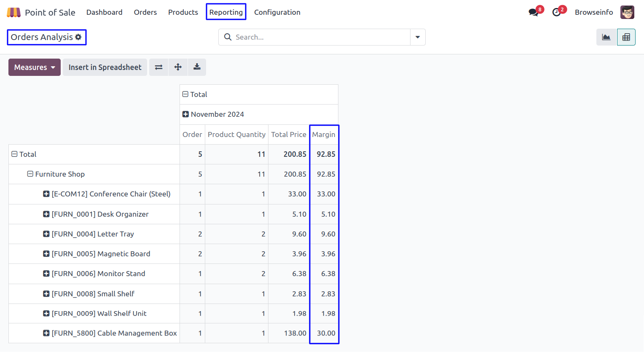Open the search options dropdown arrow

(418, 37)
